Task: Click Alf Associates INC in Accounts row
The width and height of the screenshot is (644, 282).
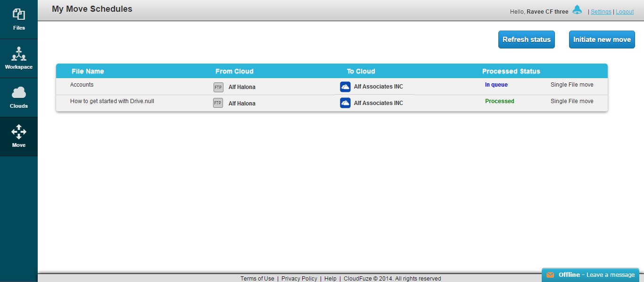Action: coord(379,87)
